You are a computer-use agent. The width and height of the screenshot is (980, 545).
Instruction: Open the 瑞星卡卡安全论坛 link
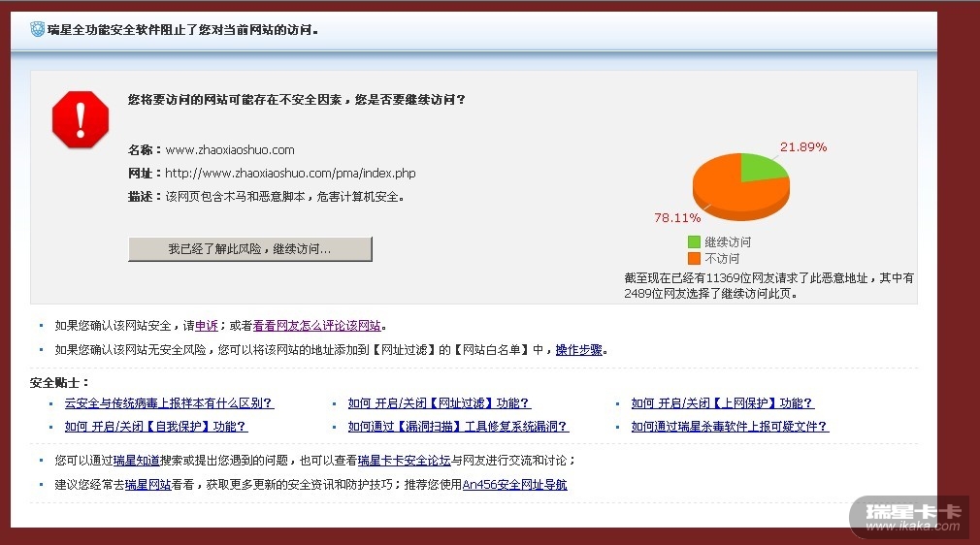click(x=405, y=461)
